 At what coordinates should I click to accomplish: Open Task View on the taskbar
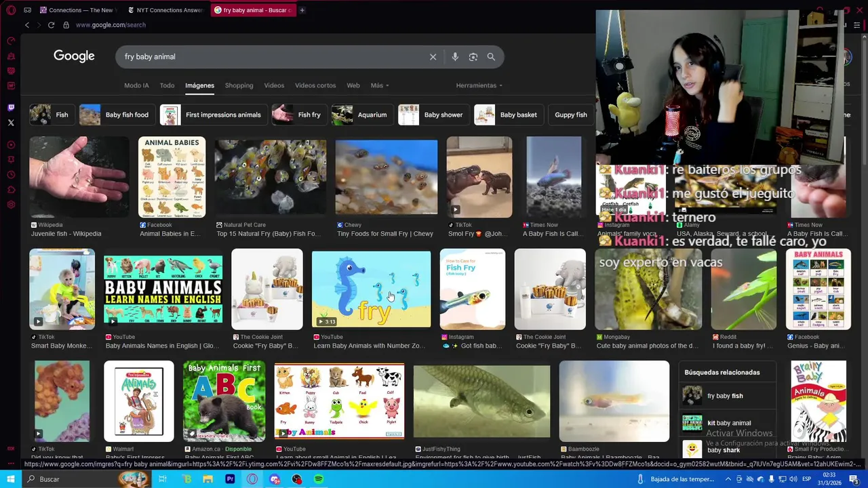tap(163, 479)
